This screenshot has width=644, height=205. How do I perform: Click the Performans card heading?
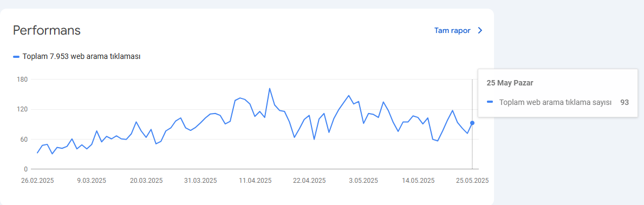coord(47,31)
